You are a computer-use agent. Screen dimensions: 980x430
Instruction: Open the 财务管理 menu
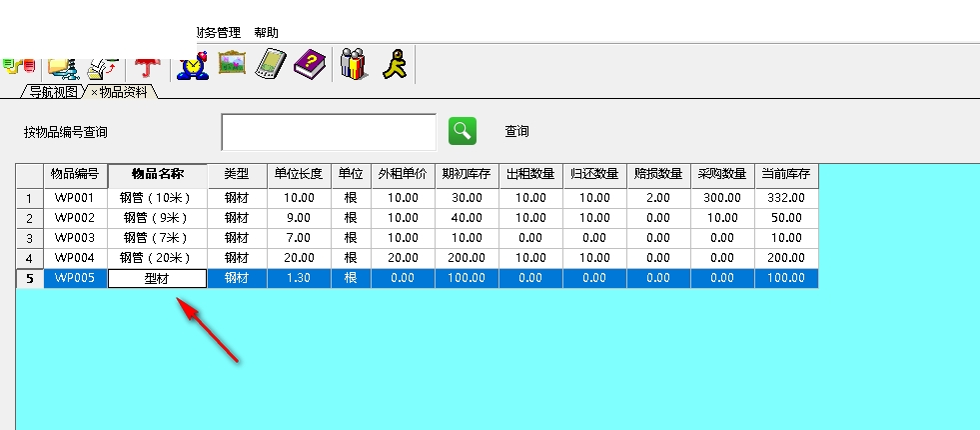pyautogui.click(x=218, y=33)
